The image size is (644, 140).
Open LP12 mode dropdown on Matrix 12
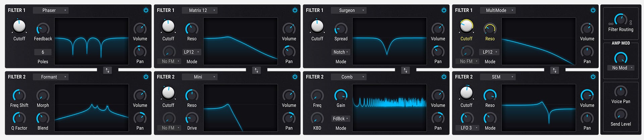(x=192, y=52)
